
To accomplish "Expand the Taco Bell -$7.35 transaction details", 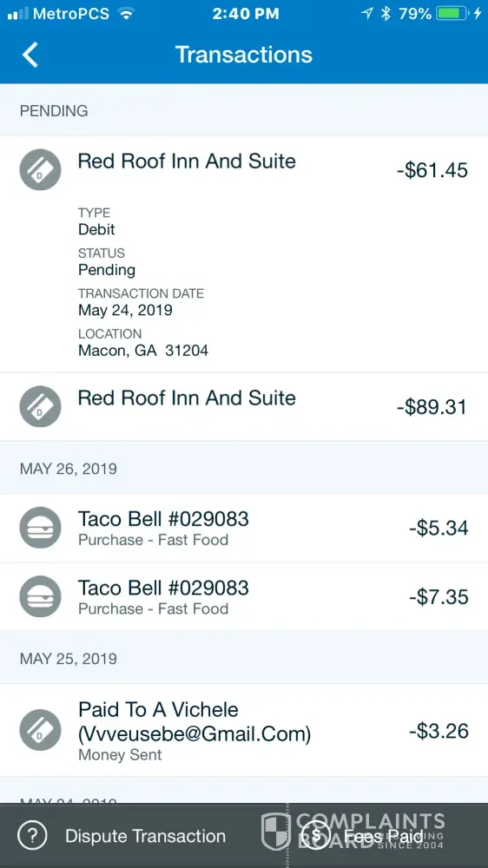I will (244, 597).
